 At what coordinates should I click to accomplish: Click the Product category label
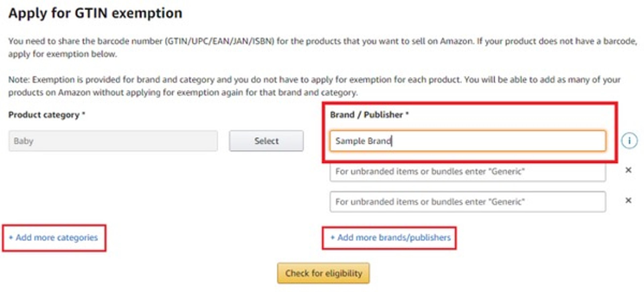coord(44,115)
